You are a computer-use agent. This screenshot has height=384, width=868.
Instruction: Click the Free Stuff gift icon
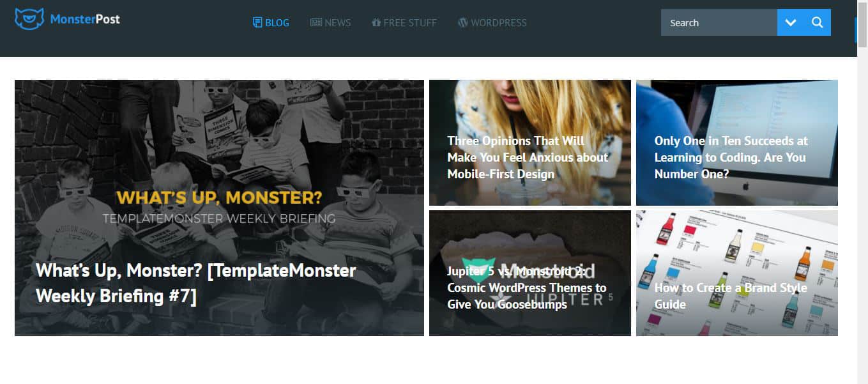click(376, 22)
